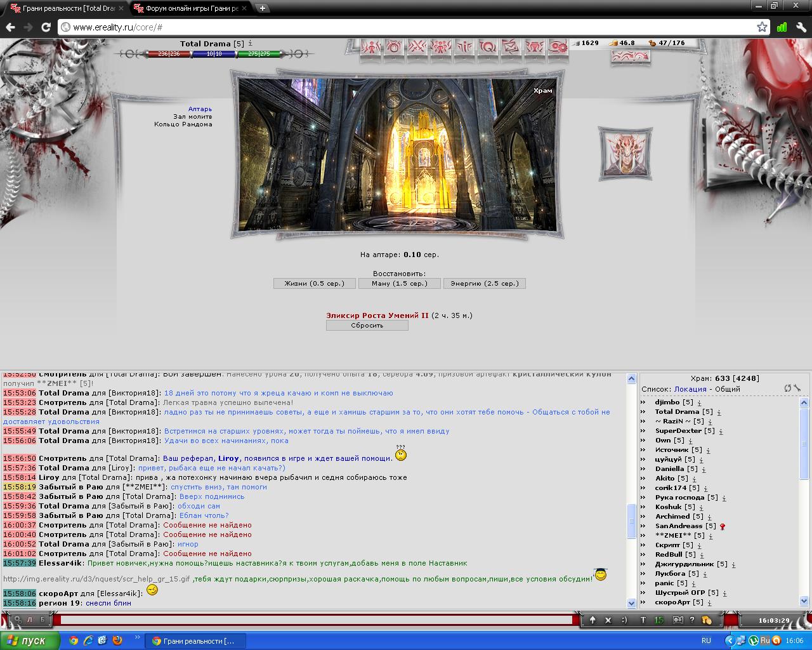
Task: Switch player list to Локация
Action: click(690, 389)
